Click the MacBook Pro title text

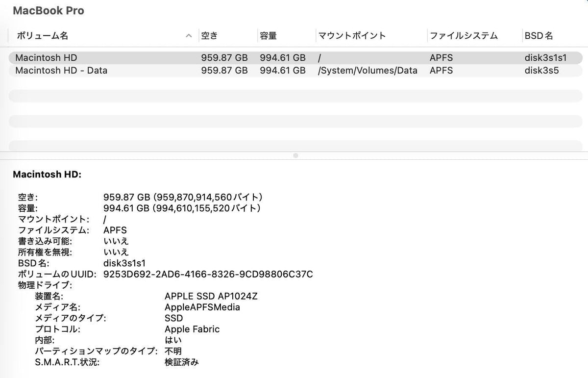tap(49, 11)
